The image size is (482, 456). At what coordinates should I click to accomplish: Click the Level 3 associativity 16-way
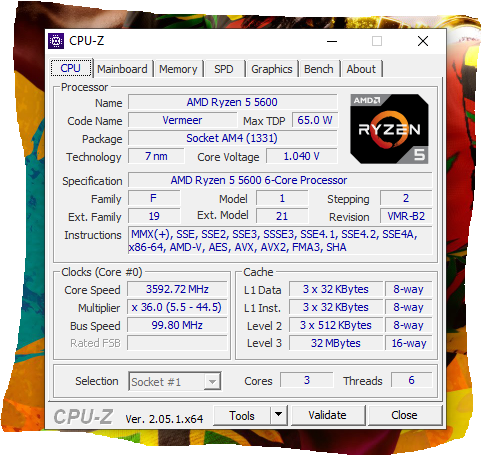point(409,343)
